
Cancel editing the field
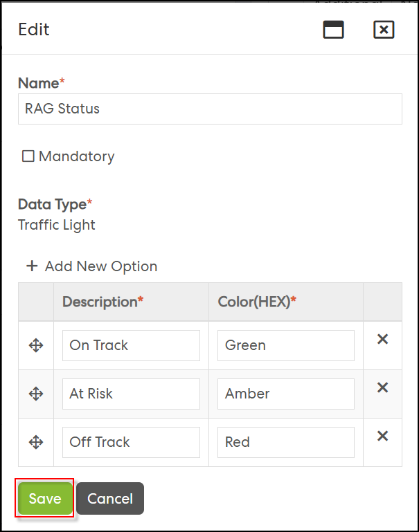pyautogui.click(x=110, y=498)
